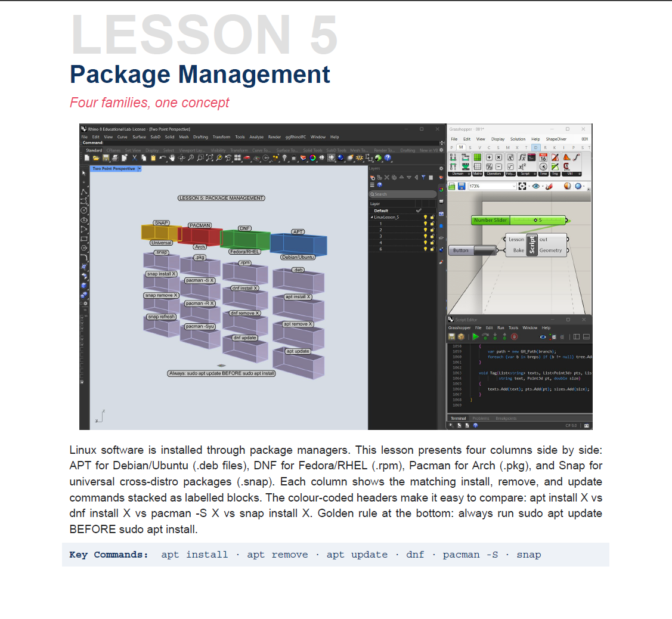Click the fx expression component icon in Grasshopper

[x=522, y=157]
